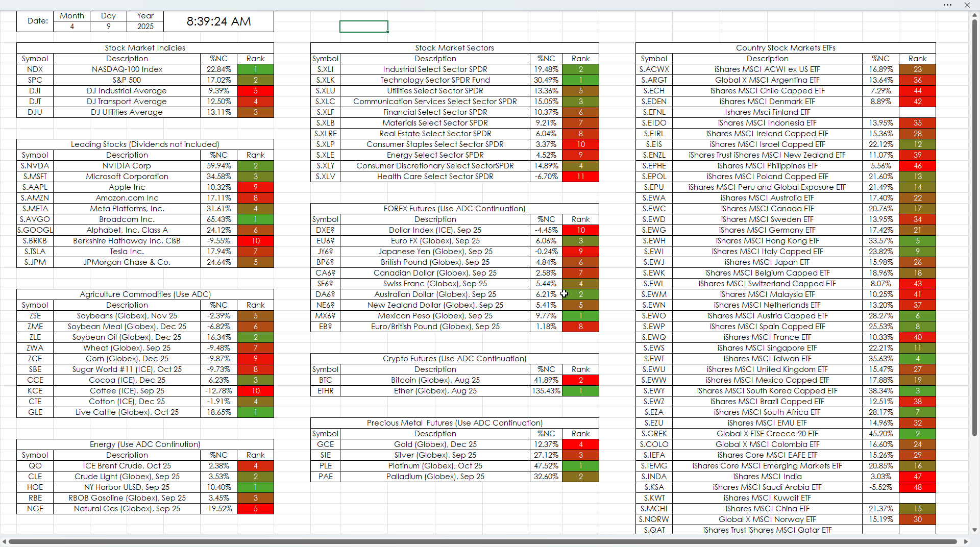The height and width of the screenshot is (547, 980).
Task: Select Global X FTSE Greece 20 ETF
Action: pos(767,434)
